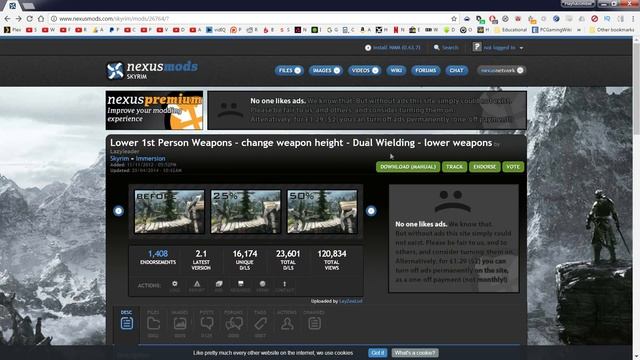Click the browser forward arrow
The width and height of the screenshot is (640, 360).
click(18, 19)
